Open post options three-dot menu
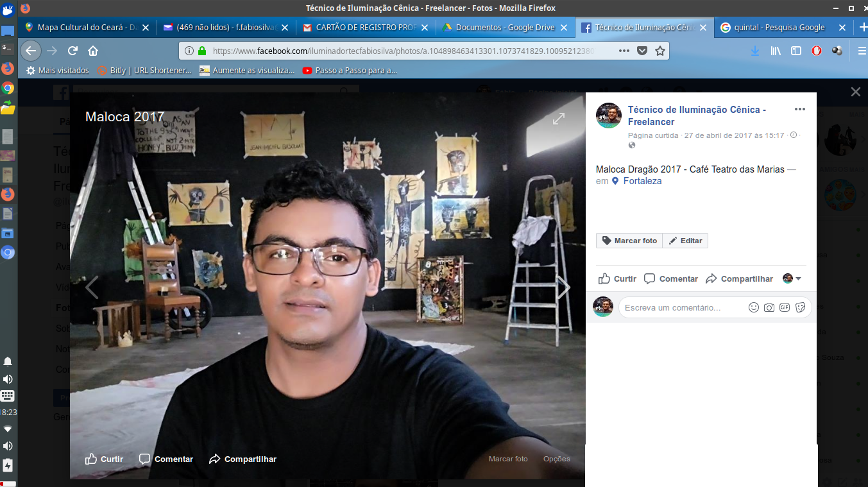This screenshot has width=868, height=487. click(799, 109)
